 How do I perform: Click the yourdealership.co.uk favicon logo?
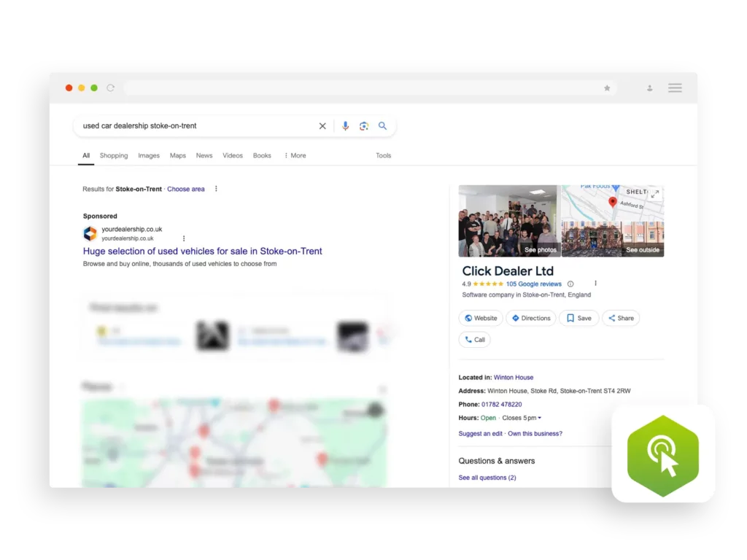coord(90,233)
